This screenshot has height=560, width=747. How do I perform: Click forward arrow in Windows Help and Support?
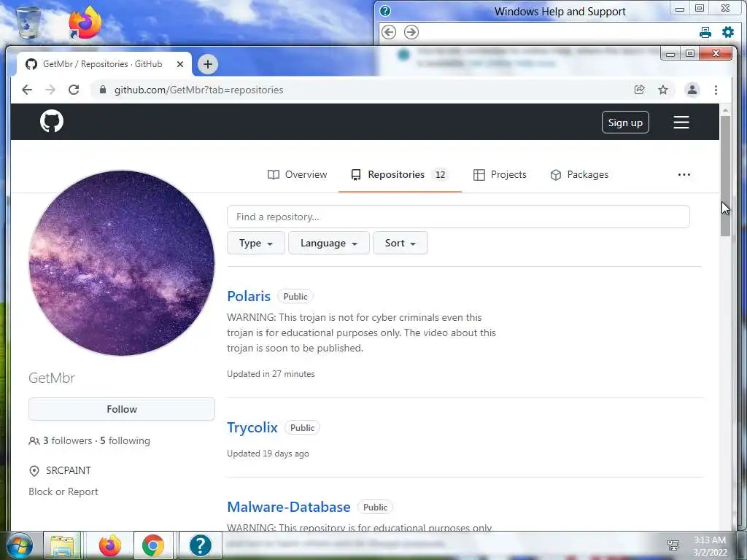[x=411, y=32]
